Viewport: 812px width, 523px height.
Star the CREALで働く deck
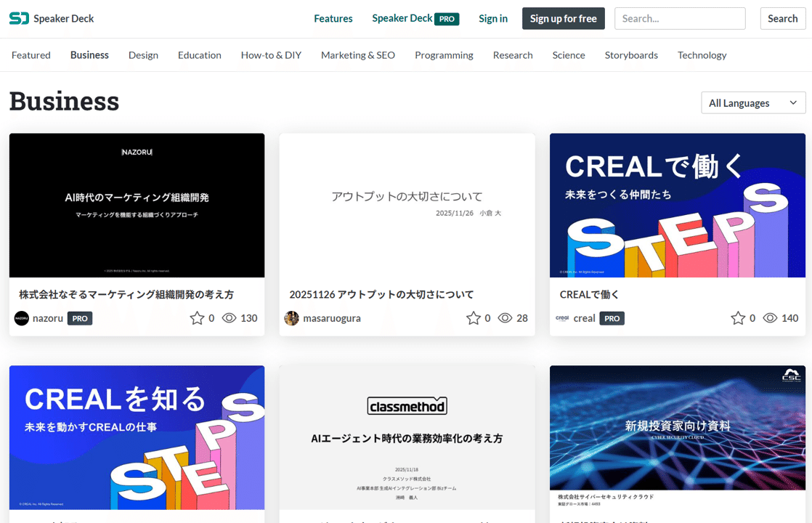click(736, 317)
